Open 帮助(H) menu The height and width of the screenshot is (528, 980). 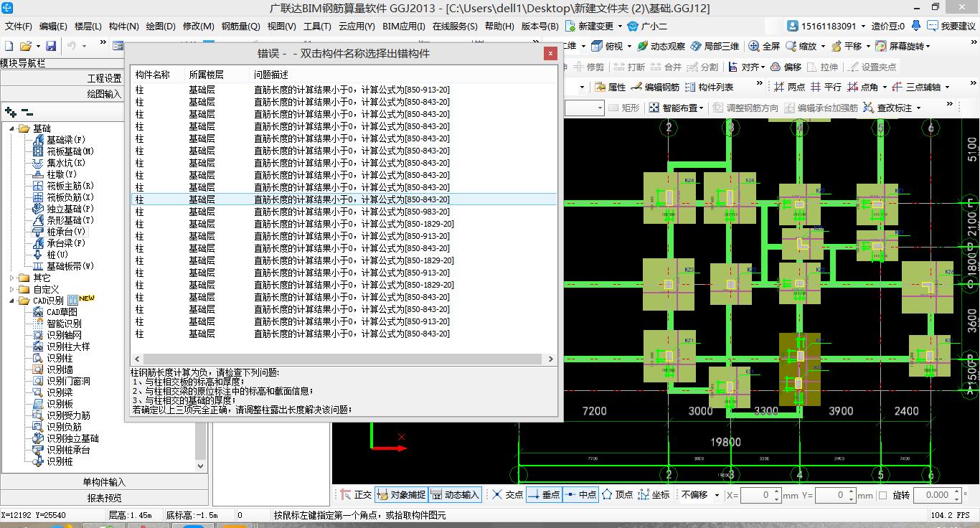click(499, 26)
